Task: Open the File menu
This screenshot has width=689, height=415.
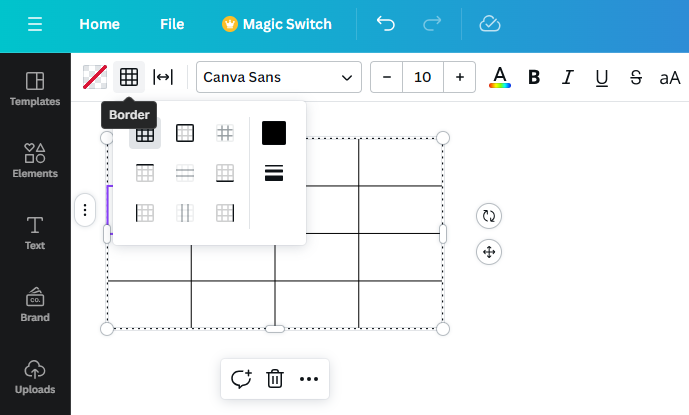Action: click(x=172, y=24)
